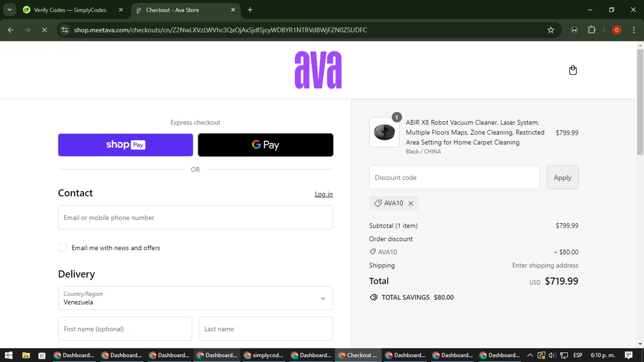Image resolution: width=644 pixels, height=362 pixels.
Task: Remove the AVA10 discount code tag
Action: [x=411, y=204]
